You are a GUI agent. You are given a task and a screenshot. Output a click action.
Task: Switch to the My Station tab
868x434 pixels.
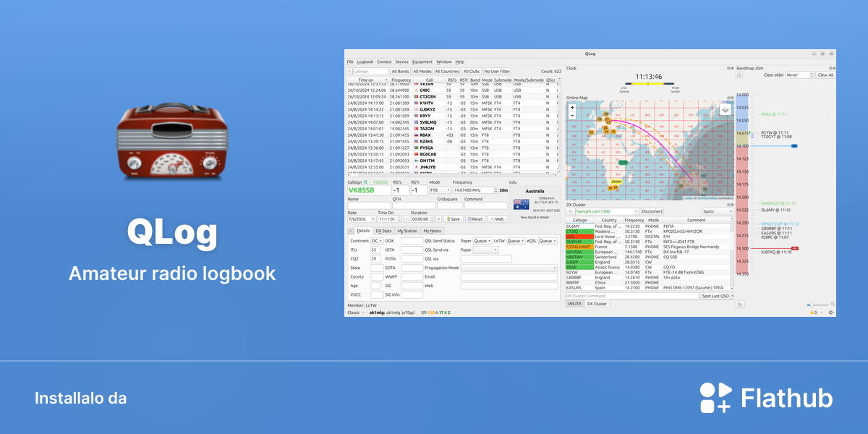pyautogui.click(x=407, y=231)
